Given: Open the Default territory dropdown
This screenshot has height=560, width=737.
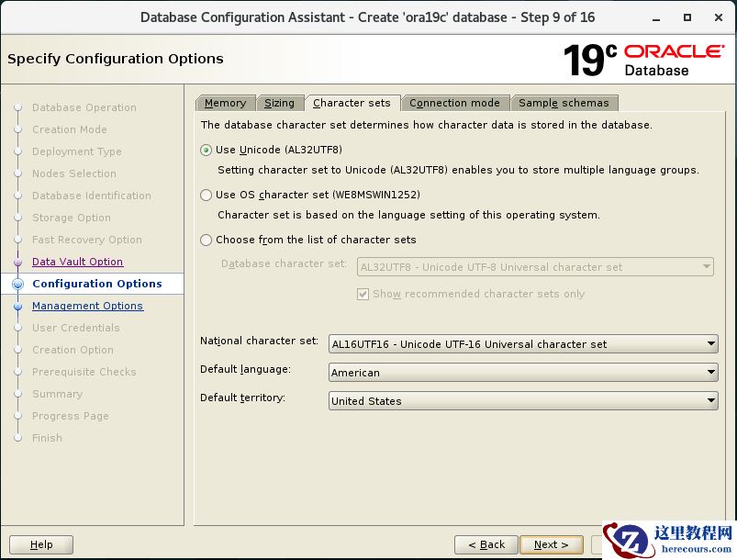Looking at the screenshot, I should 523,401.
